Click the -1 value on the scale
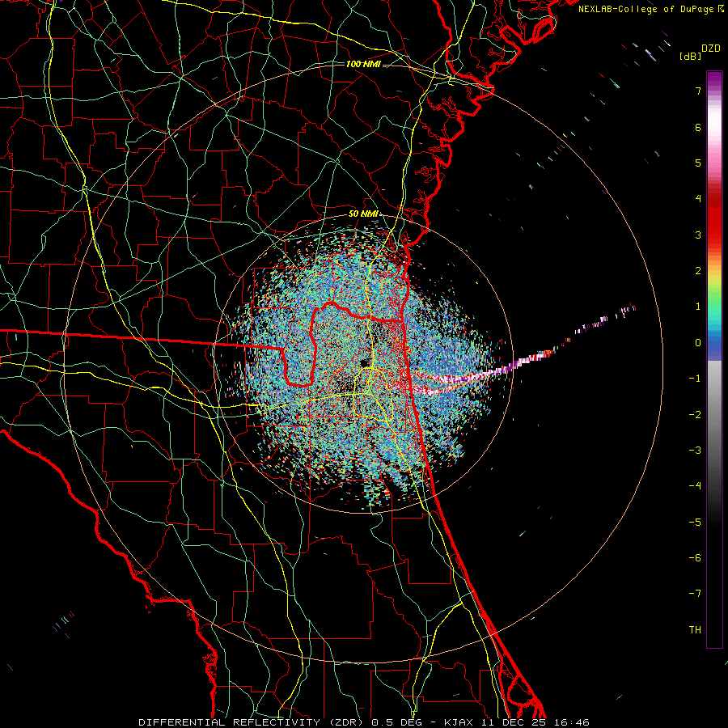The height and width of the screenshot is (728, 728). pos(695,379)
